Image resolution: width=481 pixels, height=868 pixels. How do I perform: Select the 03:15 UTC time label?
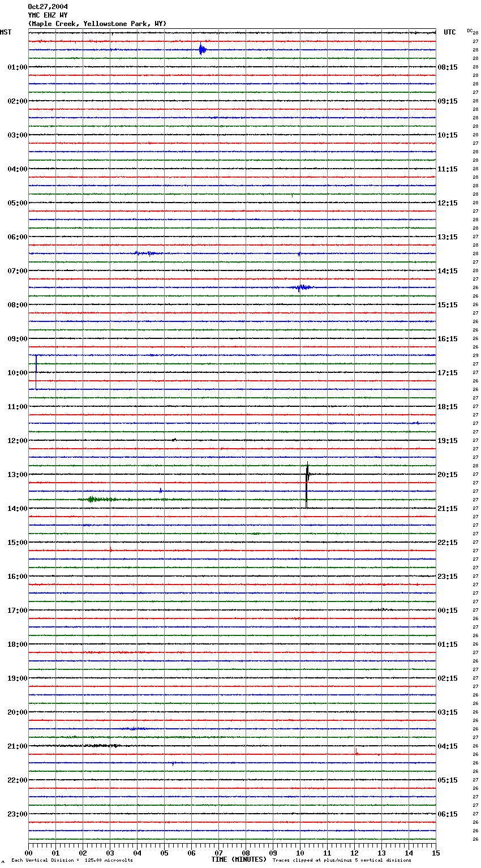point(448,712)
